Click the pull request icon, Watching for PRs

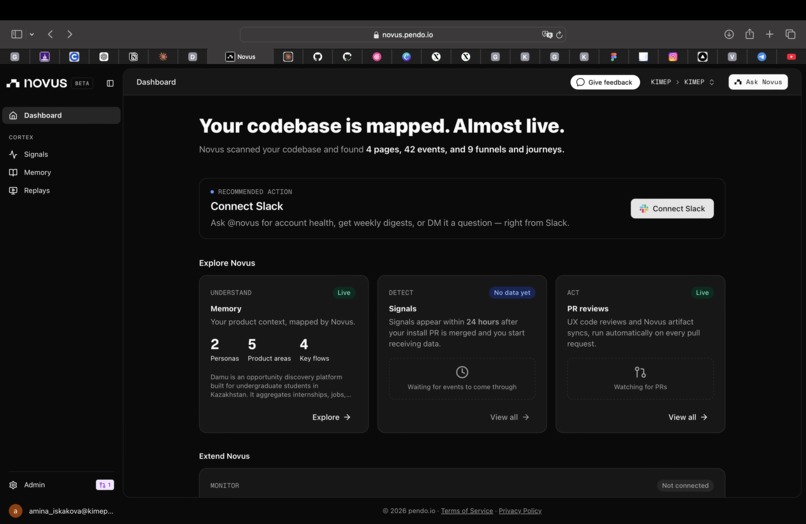(x=640, y=372)
